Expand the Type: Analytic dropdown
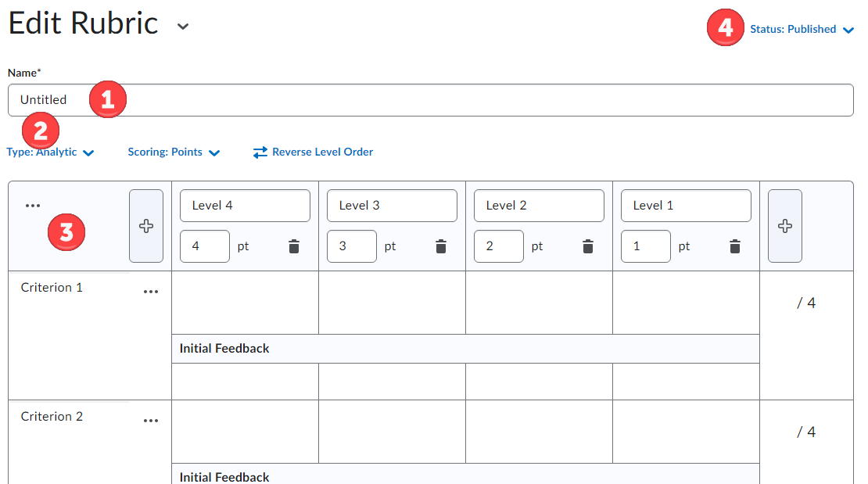The image size is (868, 484). click(x=51, y=152)
